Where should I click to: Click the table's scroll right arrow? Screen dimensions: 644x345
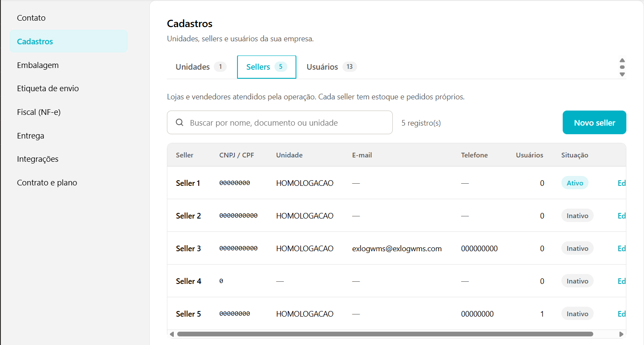pyautogui.click(x=621, y=334)
